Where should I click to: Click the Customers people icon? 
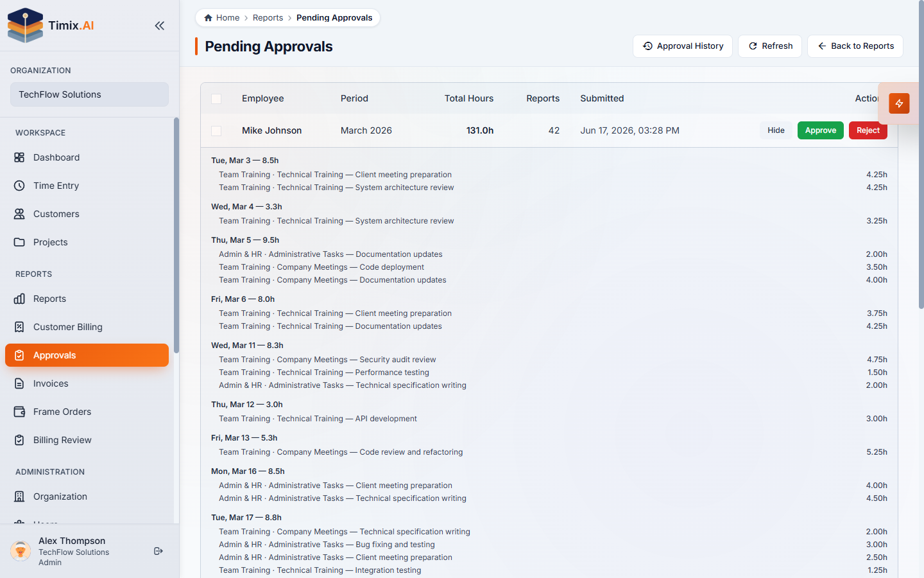(19, 214)
